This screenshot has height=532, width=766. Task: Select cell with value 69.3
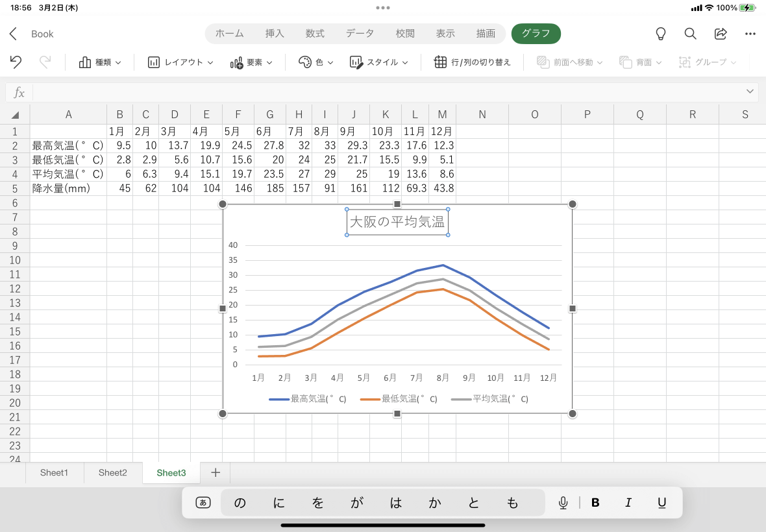point(415,188)
